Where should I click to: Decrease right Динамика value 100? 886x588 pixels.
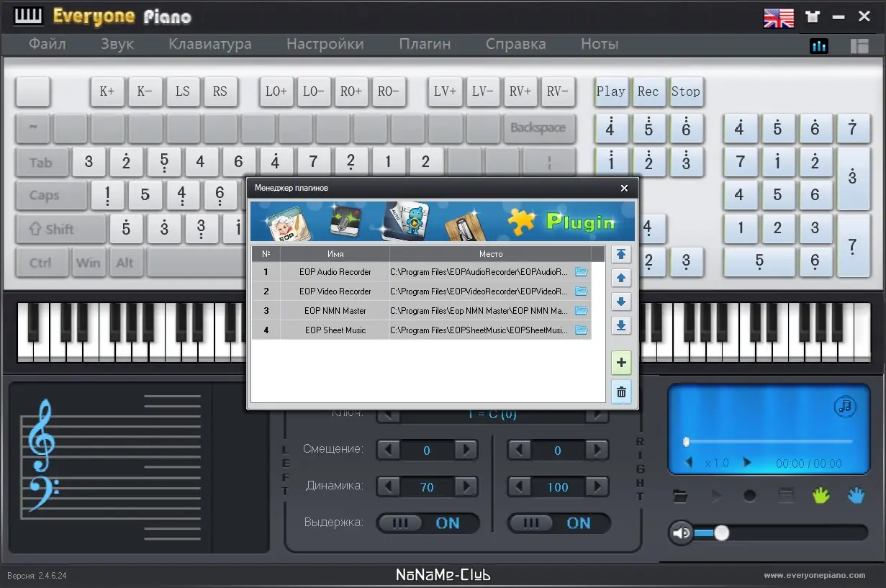coord(520,487)
